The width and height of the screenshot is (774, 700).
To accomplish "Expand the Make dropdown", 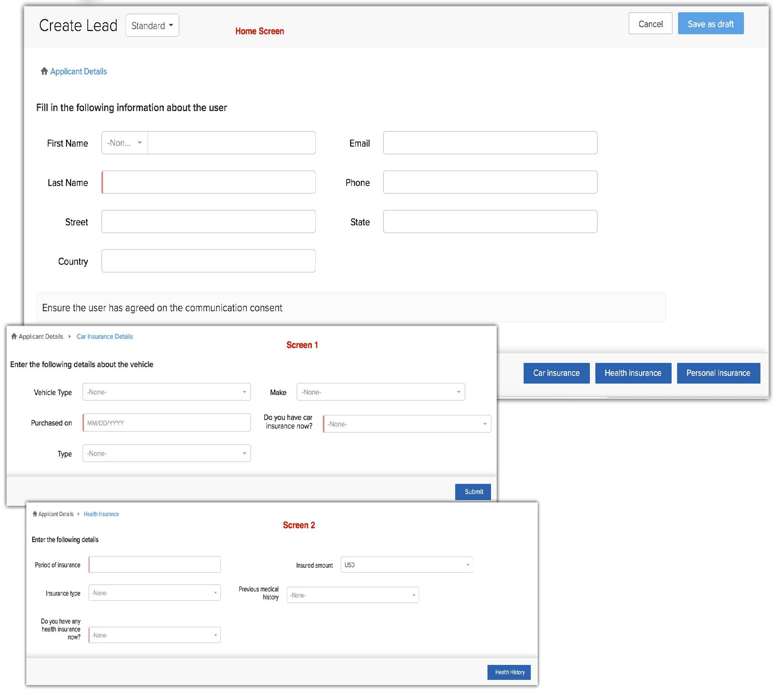I will click(x=381, y=392).
